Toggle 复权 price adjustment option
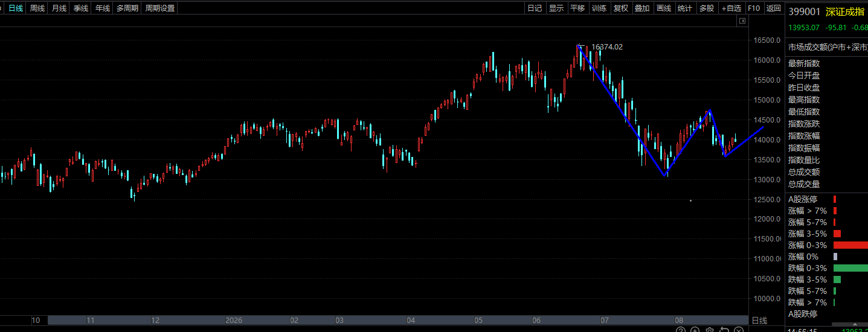Image resolution: width=868 pixels, height=332 pixels. 621,8
